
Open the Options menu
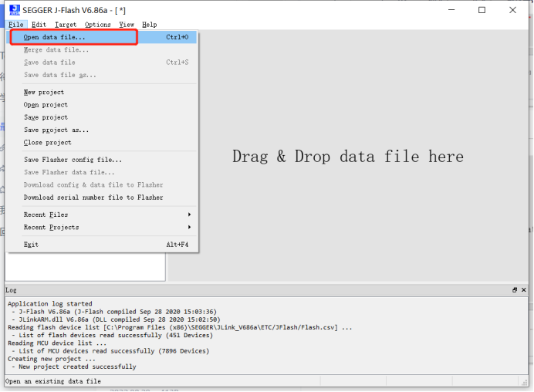coord(98,25)
